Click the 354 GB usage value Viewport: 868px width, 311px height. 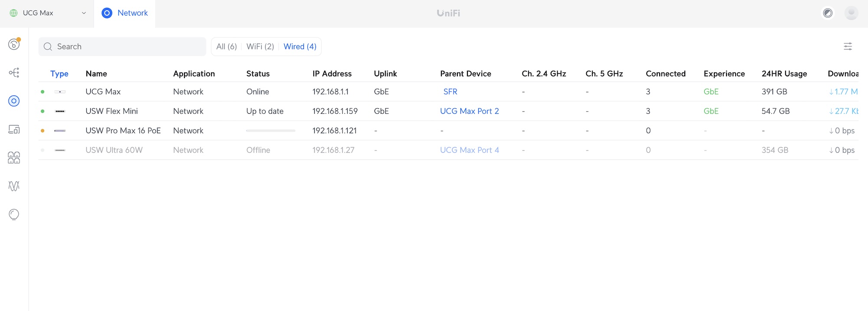775,150
